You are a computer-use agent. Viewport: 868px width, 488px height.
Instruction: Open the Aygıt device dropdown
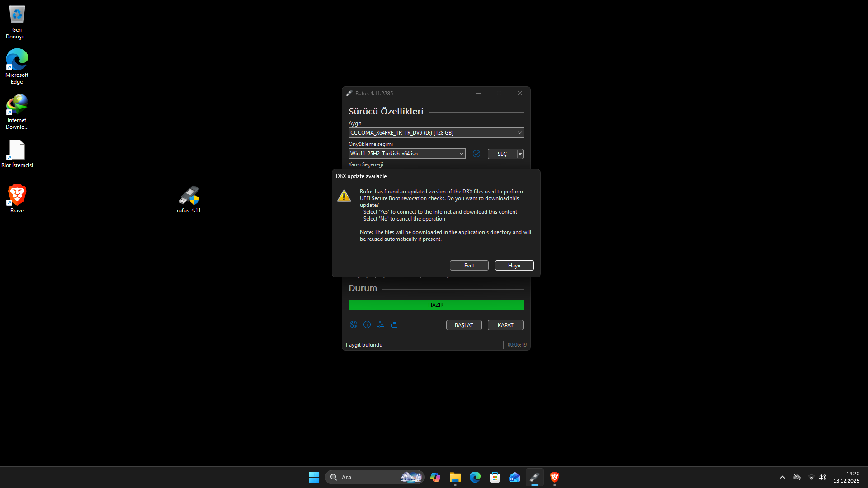[x=436, y=132]
